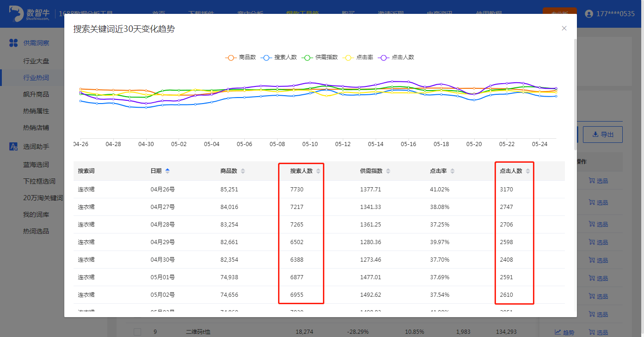
Task: Select checkbox for row 9 二维码t恤
Action: (x=137, y=331)
